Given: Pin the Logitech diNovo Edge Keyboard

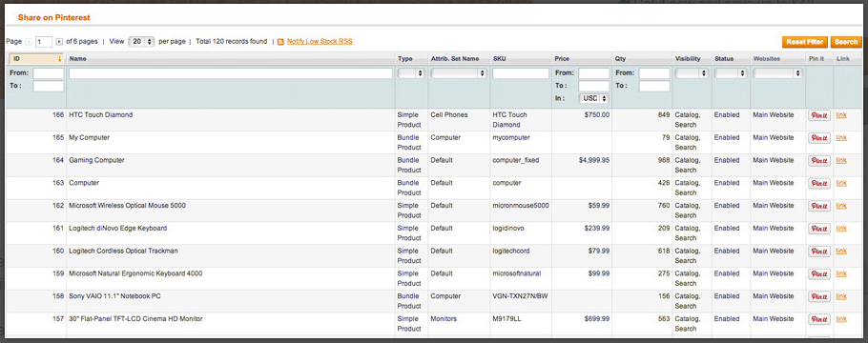Looking at the screenshot, I should click(819, 229).
